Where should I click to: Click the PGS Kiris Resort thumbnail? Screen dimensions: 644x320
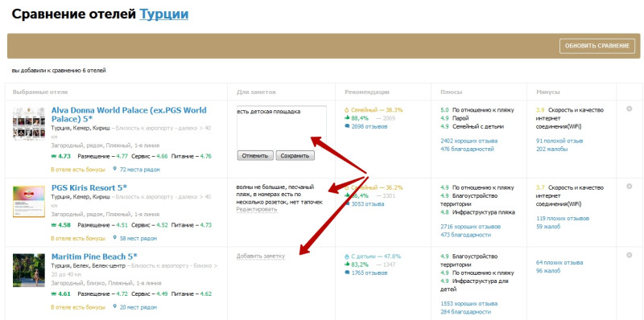(x=29, y=201)
